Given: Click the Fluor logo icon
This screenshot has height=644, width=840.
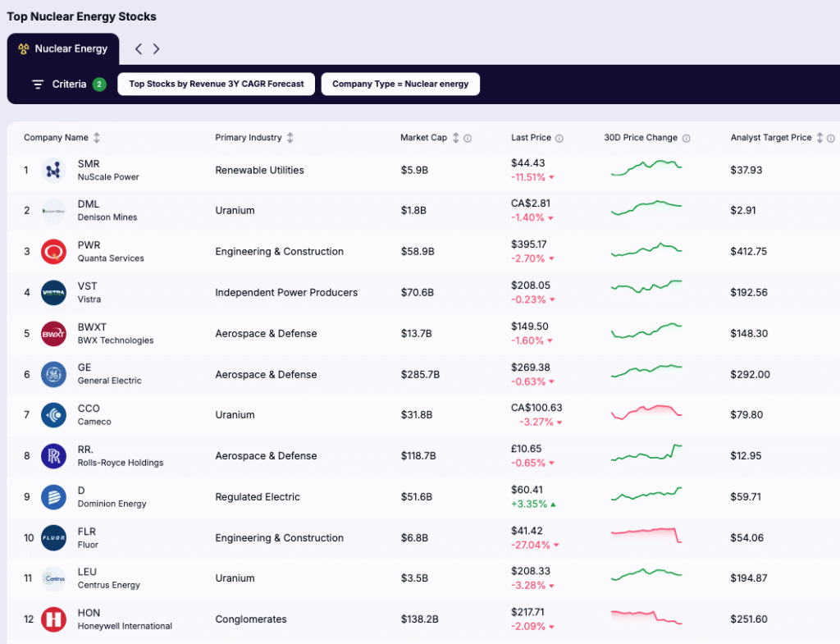Looking at the screenshot, I should coord(53,538).
